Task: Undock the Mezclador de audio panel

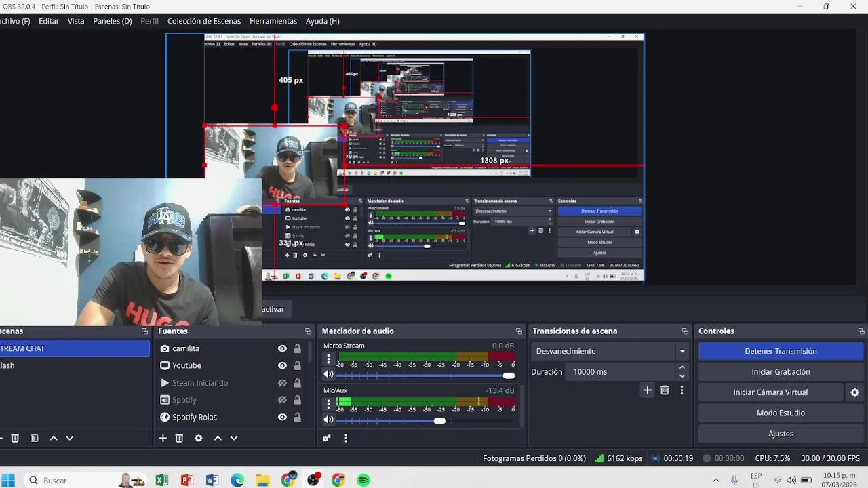Action: pos(519,331)
